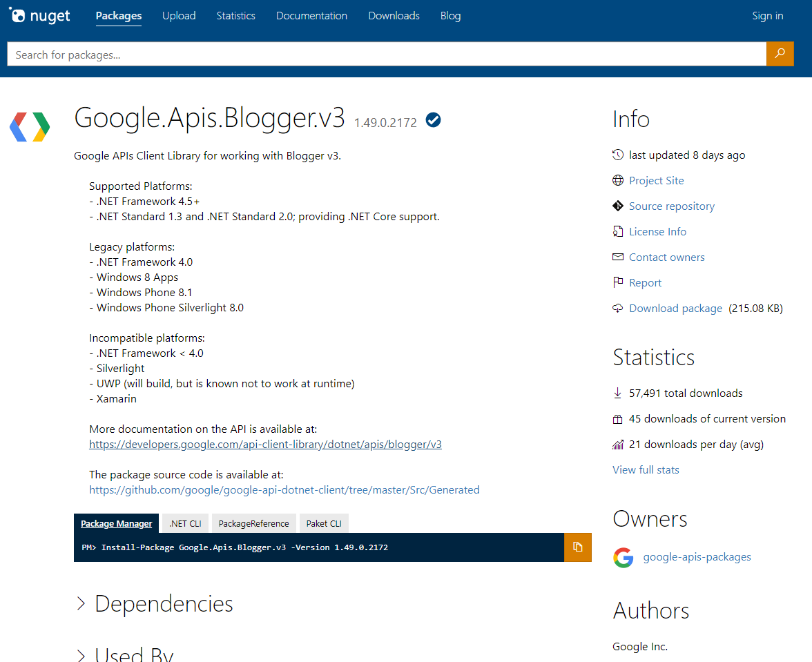Click the orange search magnifier button
The width and height of the screenshot is (812, 662).
coord(780,53)
